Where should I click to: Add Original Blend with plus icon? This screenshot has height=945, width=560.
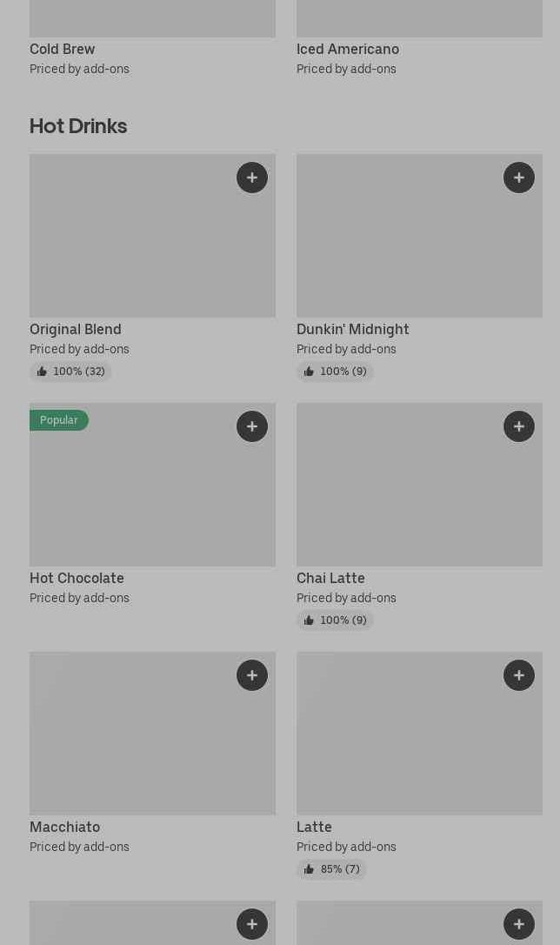tap(252, 178)
